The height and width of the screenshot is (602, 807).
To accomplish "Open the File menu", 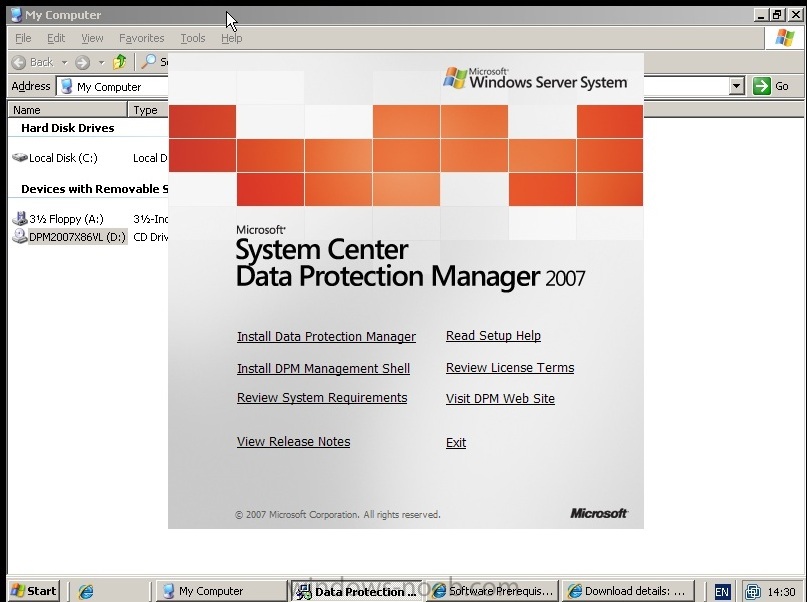I will pyautogui.click(x=23, y=38).
